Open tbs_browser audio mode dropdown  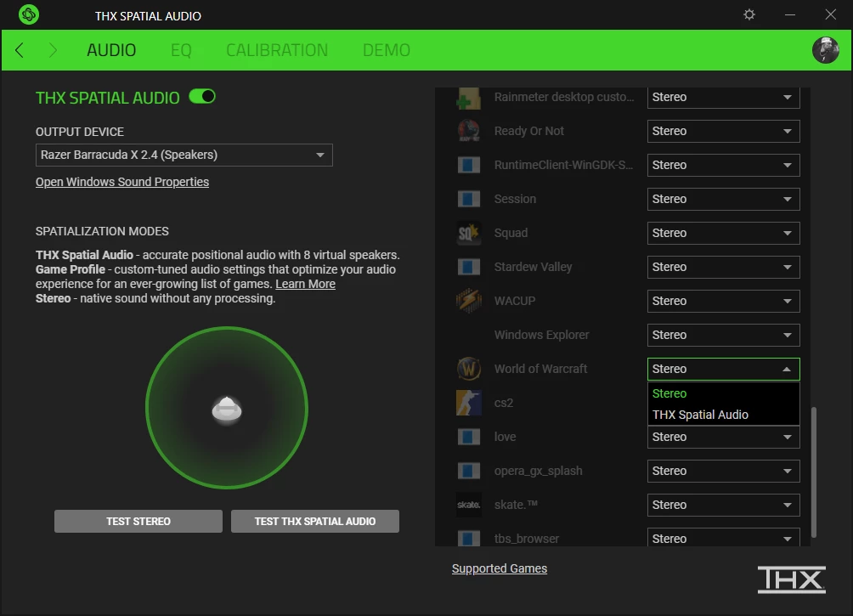[x=724, y=538]
